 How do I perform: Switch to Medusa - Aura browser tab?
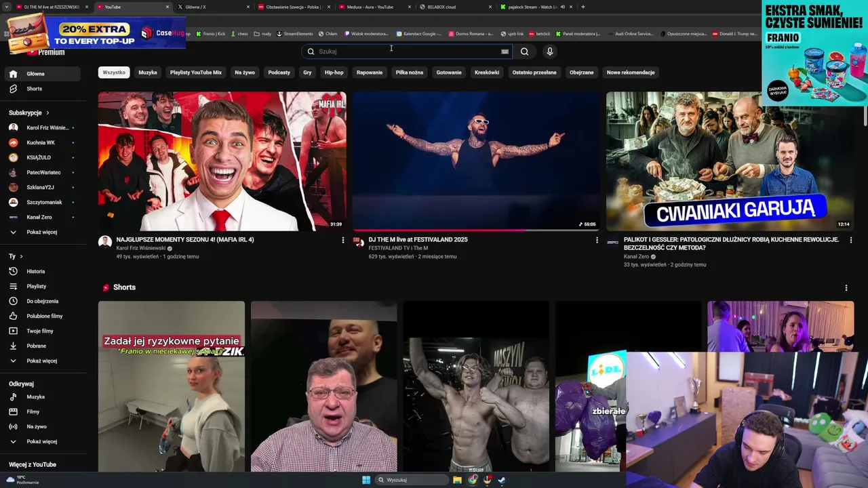pyautogui.click(x=374, y=7)
